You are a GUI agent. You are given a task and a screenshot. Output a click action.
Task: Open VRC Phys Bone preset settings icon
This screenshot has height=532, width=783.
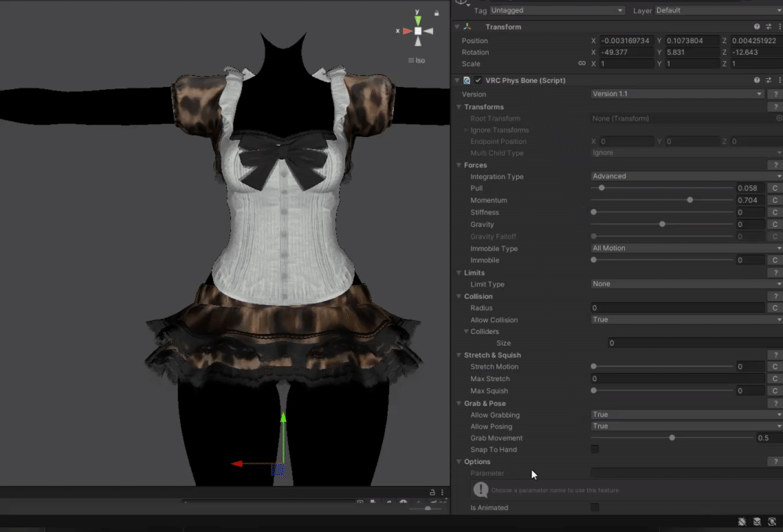tap(767, 81)
